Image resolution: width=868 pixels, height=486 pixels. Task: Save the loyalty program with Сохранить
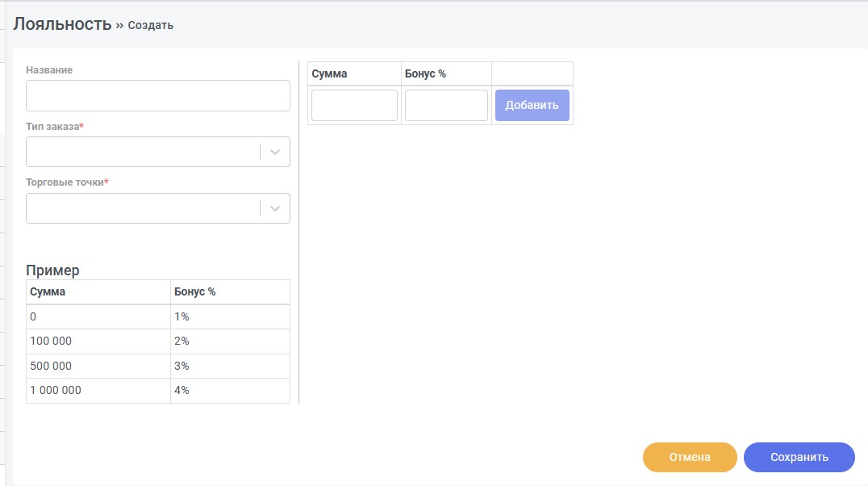pyautogui.click(x=799, y=457)
